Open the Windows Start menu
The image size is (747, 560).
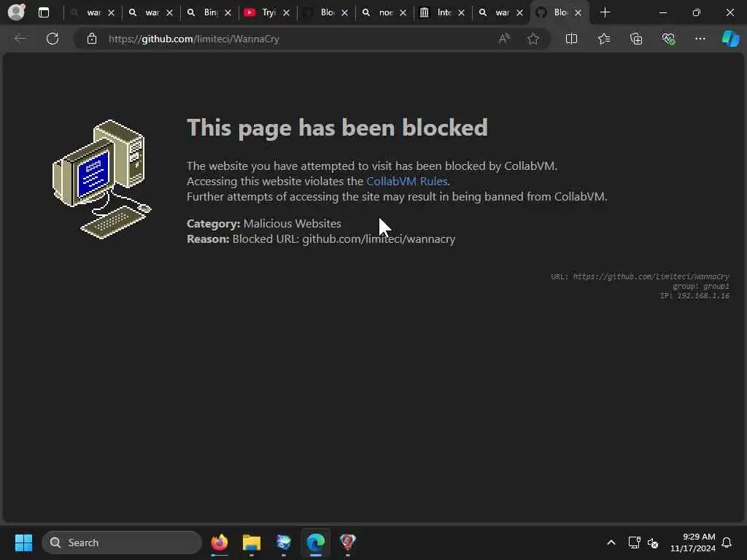click(23, 542)
